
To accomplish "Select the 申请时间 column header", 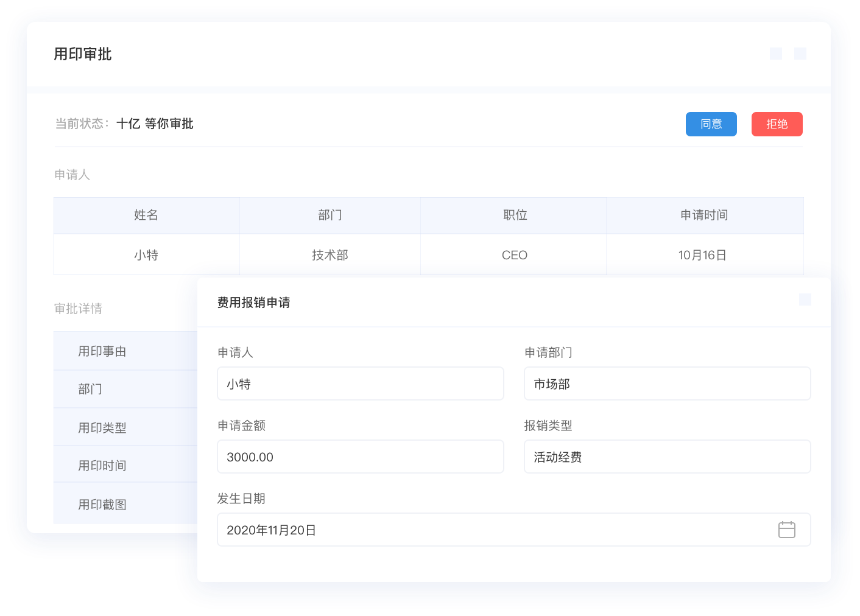I will (705, 215).
